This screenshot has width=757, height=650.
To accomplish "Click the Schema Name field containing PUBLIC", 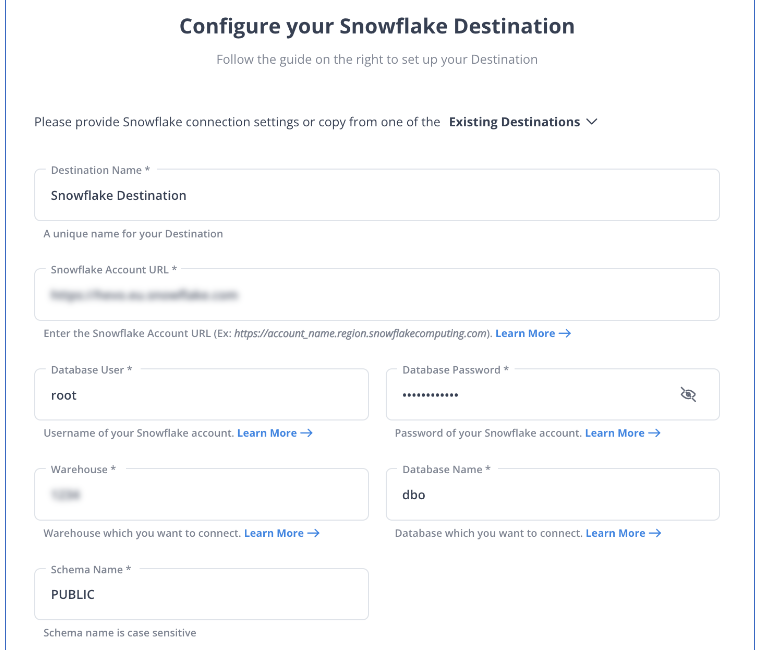I will click(201, 594).
